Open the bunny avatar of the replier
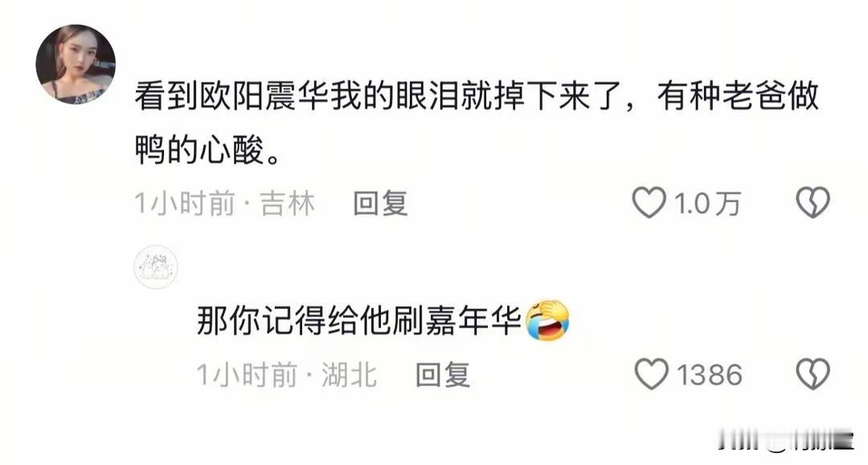Screen dimensions: 868x465 [x=156, y=266]
